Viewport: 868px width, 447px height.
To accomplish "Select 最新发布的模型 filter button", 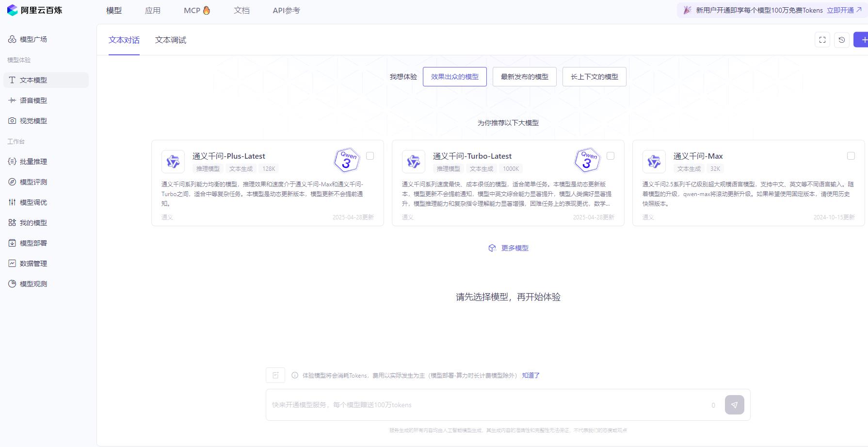I will tap(525, 77).
